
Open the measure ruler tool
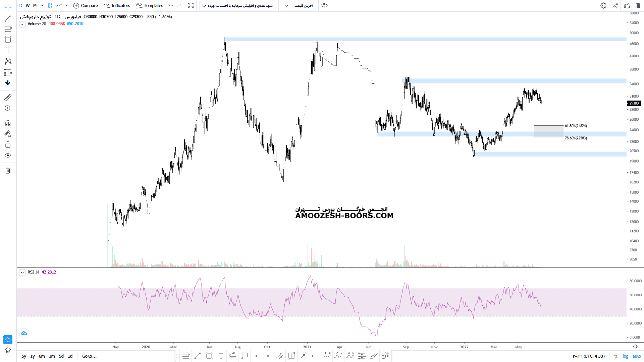tap(8, 98)
